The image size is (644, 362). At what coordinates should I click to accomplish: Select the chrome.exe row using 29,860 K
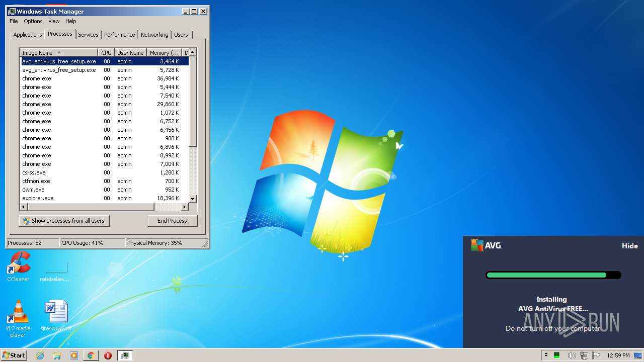(x=105, y=104)
